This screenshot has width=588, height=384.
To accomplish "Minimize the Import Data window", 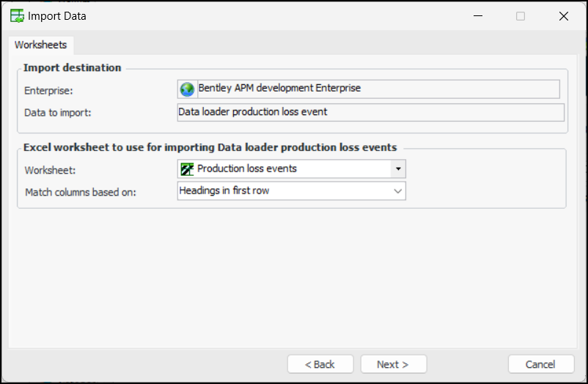I will click(477, 15).
